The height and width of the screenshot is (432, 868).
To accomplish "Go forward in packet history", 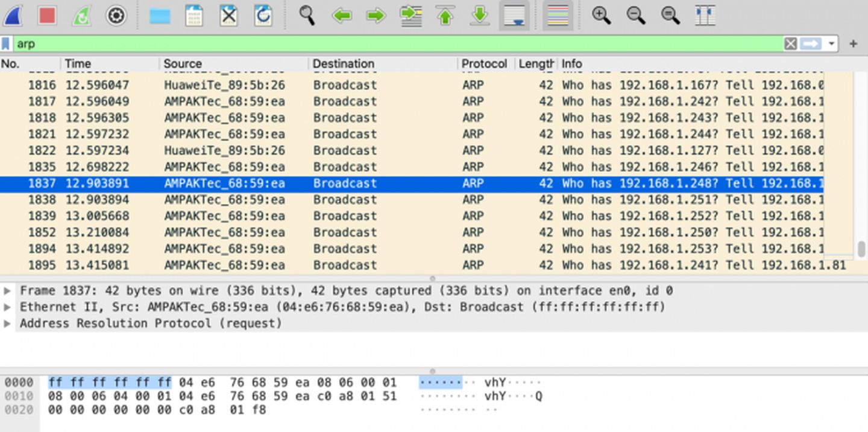I will click(x=376, y=16).
